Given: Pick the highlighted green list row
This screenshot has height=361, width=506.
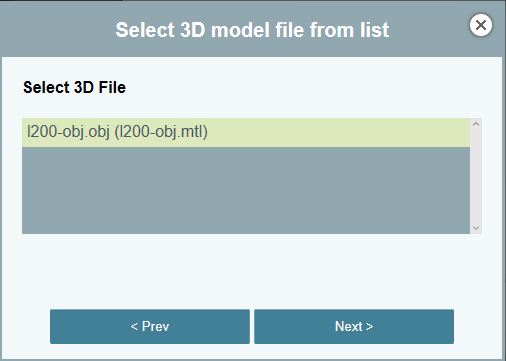Looking at the screenshot, I should click(x=246, y=132).
